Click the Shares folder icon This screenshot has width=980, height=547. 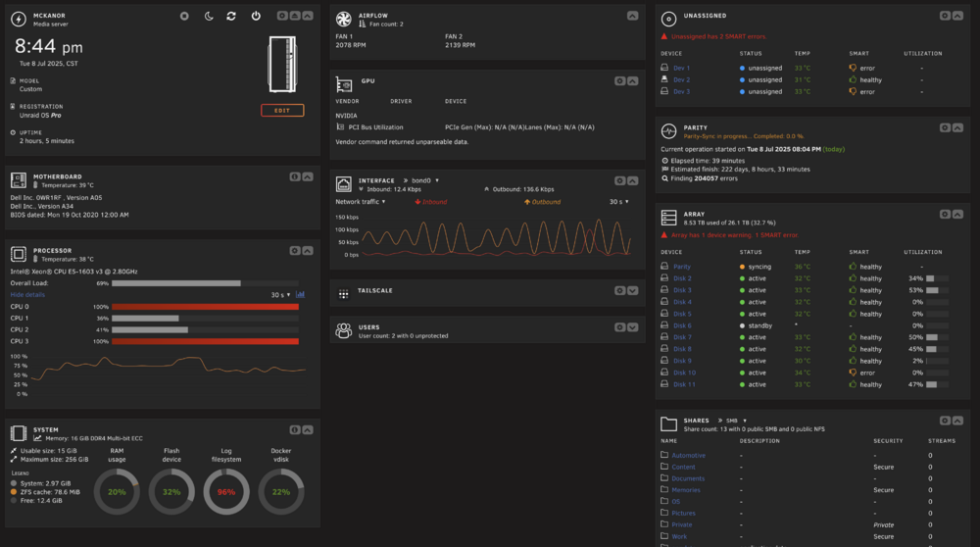click(668, 424)
